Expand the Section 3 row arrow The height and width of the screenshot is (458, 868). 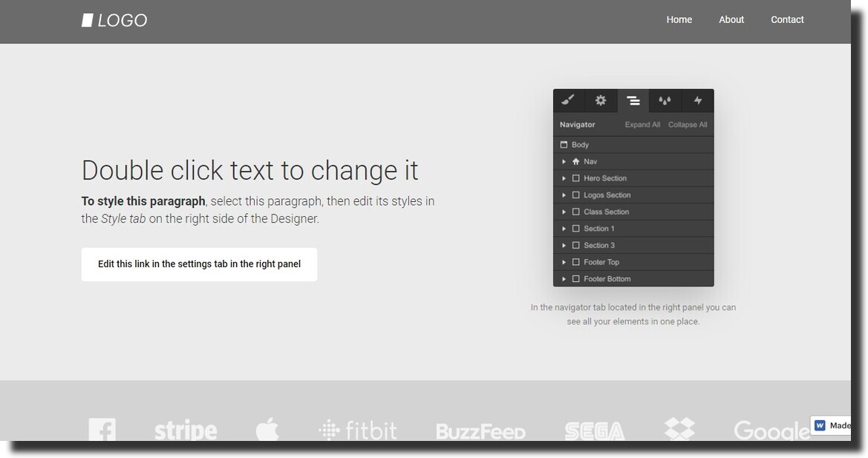tap(564, 245)
